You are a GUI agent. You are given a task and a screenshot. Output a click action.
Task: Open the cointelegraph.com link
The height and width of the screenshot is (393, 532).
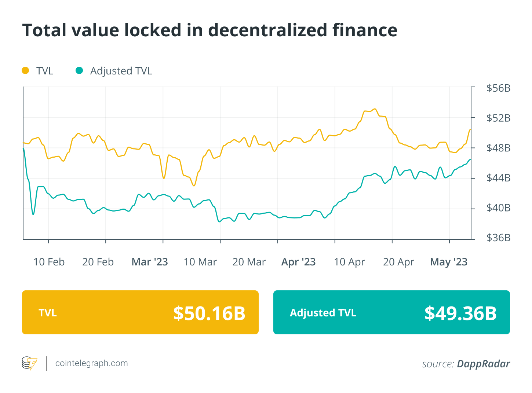(x=91, y=363)
